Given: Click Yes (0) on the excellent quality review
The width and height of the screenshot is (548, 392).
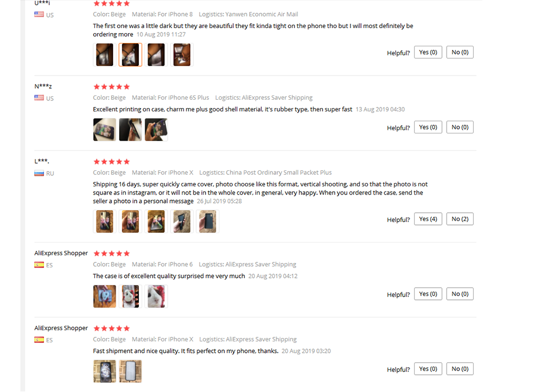Looking at the screenshot, I should point(428,294).
